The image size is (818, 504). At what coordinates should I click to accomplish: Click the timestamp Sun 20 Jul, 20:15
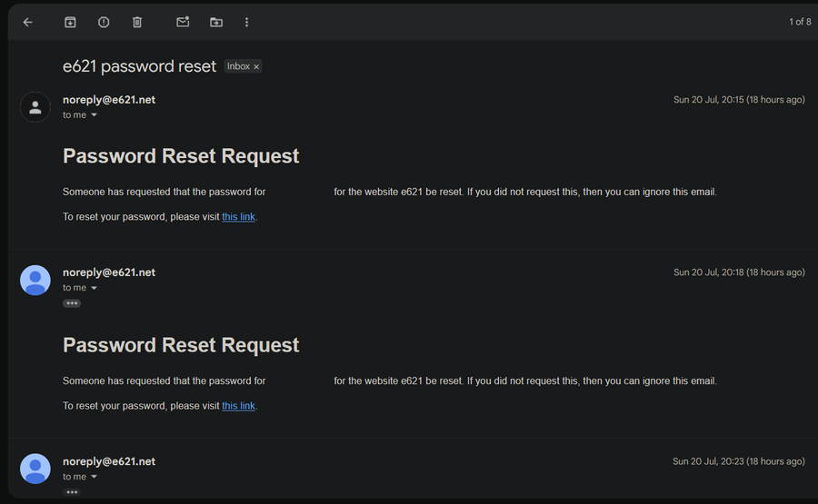[739, 100]
